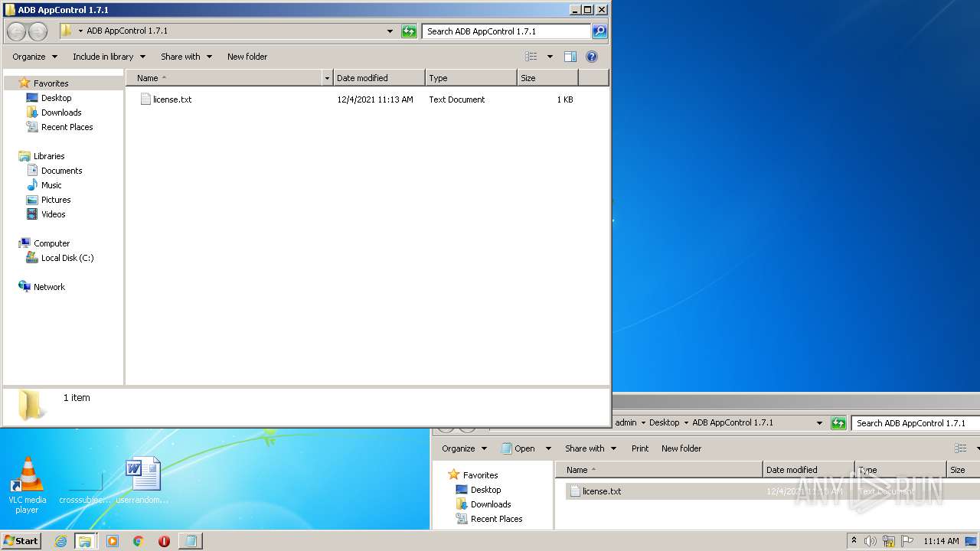Change view using the view icon
The image size is (980, 551).
[x=531, y=57]
